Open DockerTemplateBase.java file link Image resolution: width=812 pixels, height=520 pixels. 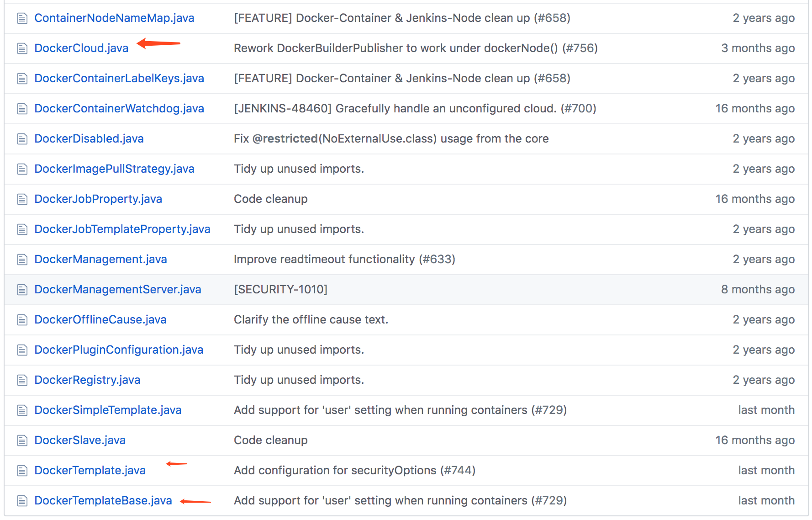click(103, 501)
